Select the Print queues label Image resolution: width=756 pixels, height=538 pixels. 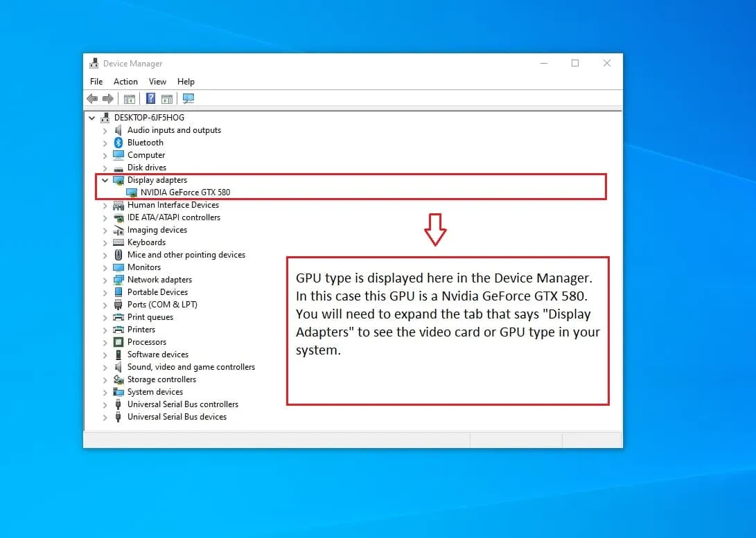[x=150, y=317]
